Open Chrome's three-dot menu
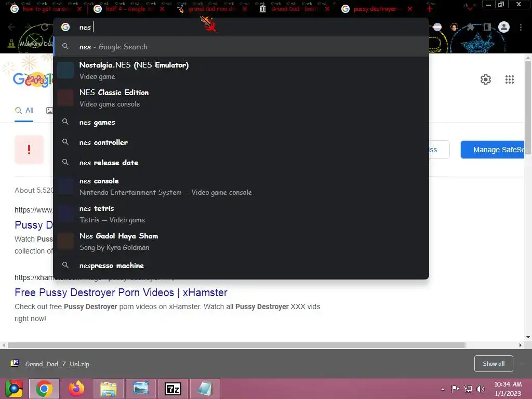This screenshot has height=399, width=532. [521, 27]
